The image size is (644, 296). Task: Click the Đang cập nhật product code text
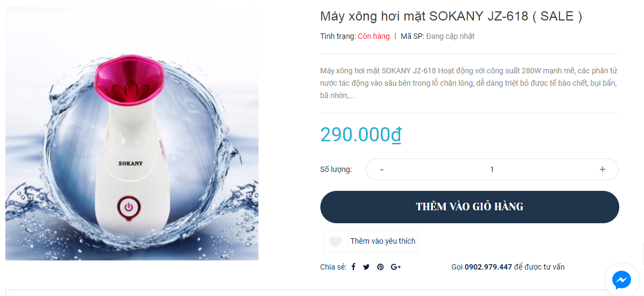coord(450,36)
